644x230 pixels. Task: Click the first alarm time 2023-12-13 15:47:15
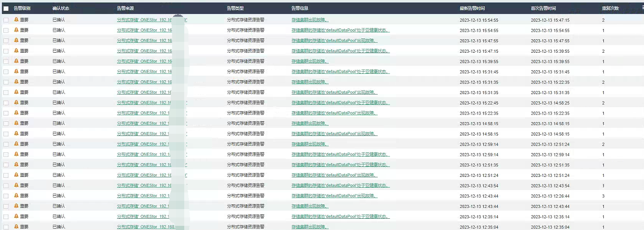[x=550, y=20]
